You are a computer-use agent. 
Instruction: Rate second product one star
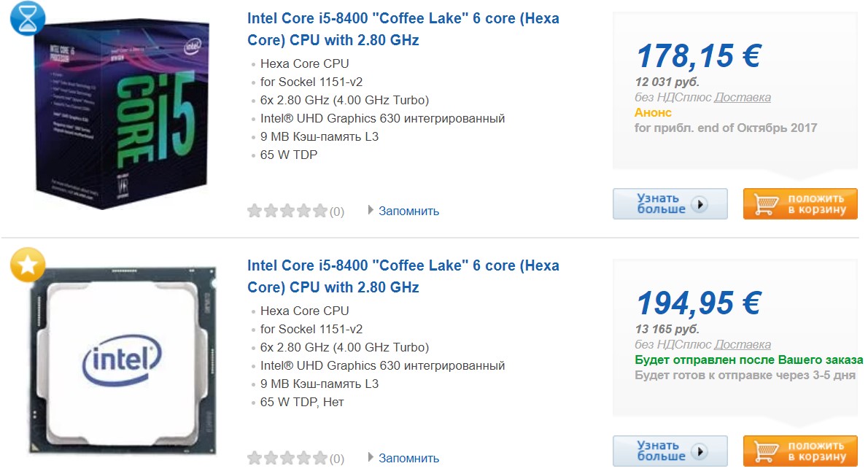[255, 459]
